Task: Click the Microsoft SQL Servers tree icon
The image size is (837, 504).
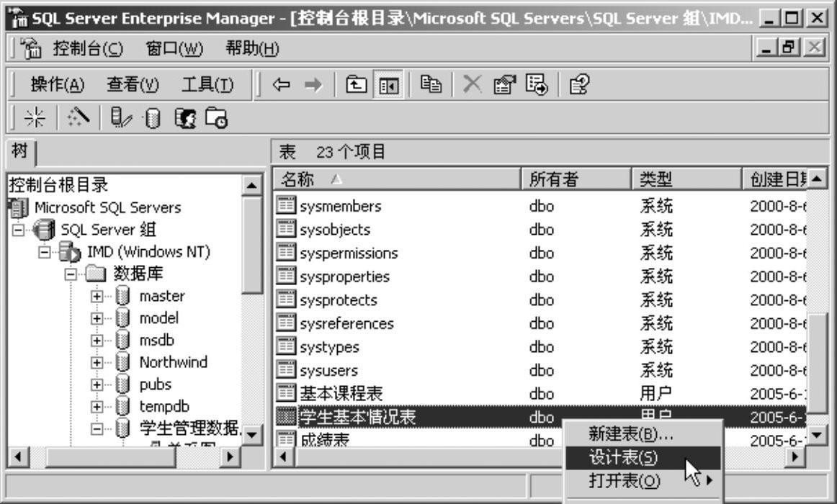Action: [x=19, y=208]
